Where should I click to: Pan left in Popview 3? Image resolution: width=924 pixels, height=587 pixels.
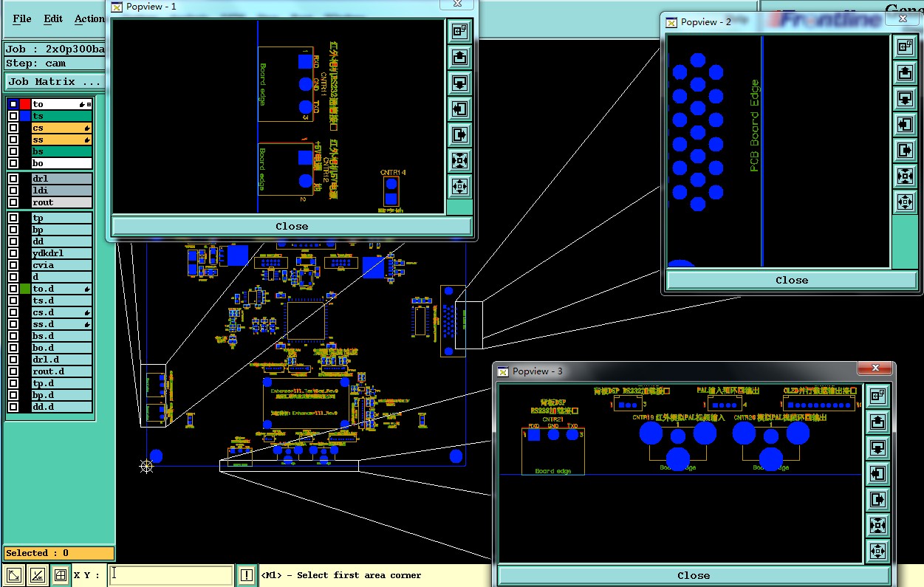(877, 473)
